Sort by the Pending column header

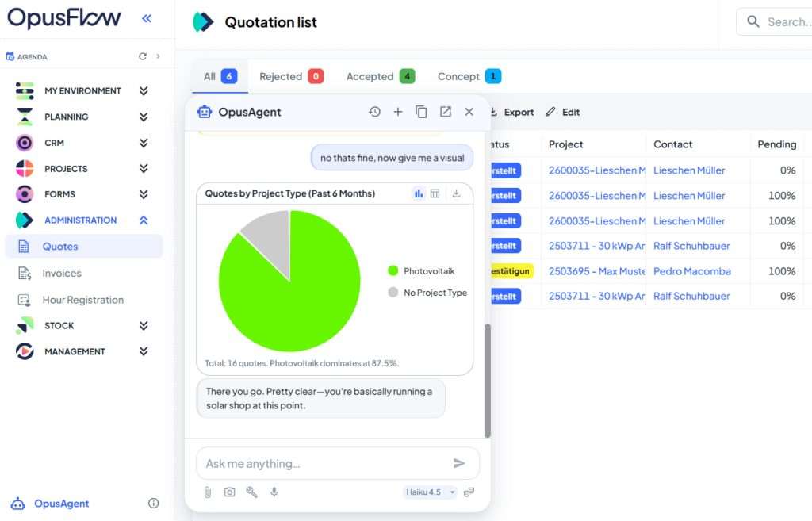pyautogui.click(x=777, y=144)
